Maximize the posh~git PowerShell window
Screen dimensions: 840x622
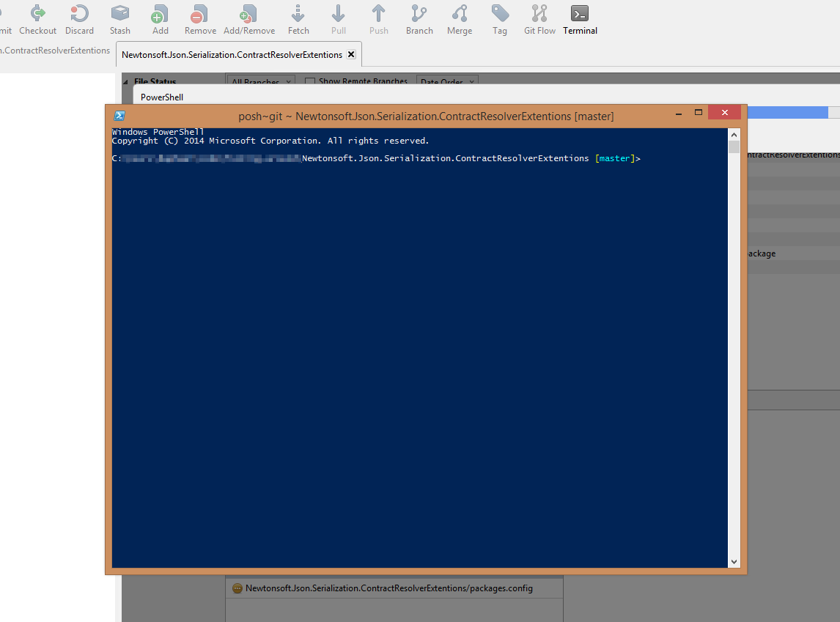[x=698, y=112]
